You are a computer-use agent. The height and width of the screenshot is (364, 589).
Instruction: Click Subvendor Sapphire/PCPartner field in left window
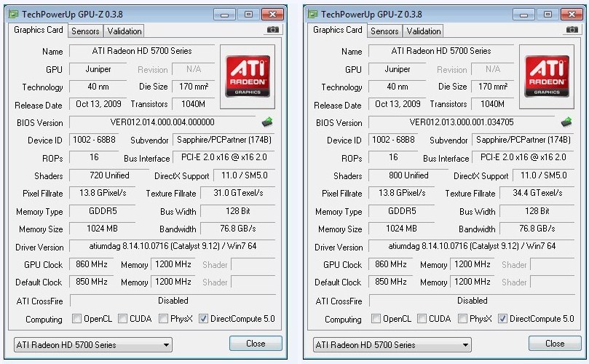click(224, 140)
